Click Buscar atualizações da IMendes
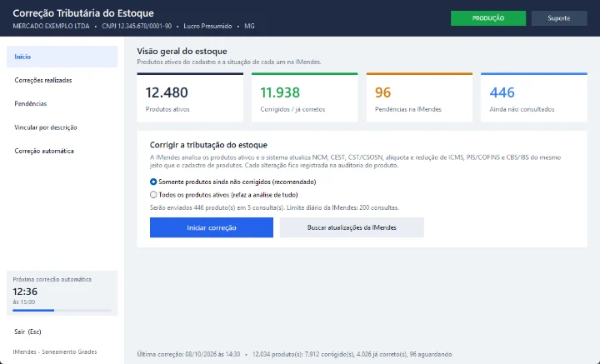Image resolution: width=600 pixels, height=364 pixels. (x=352, y=227)
